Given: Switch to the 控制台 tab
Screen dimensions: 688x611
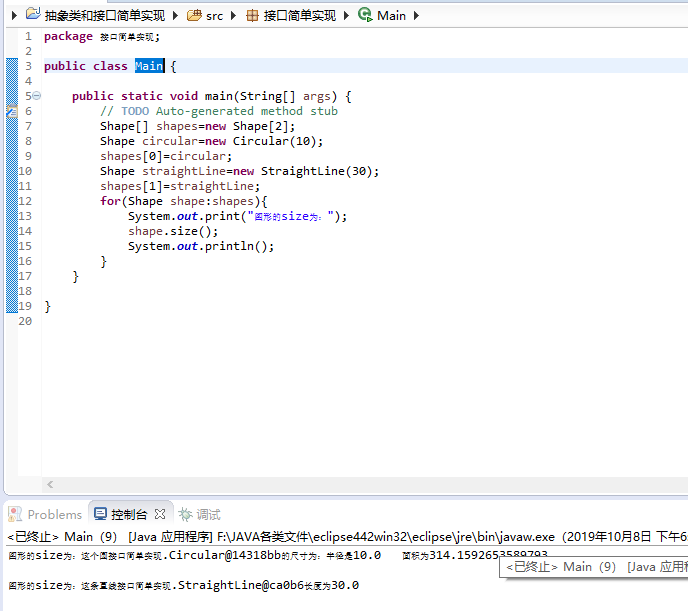Looking at the screenshot, I should [129, 514].
